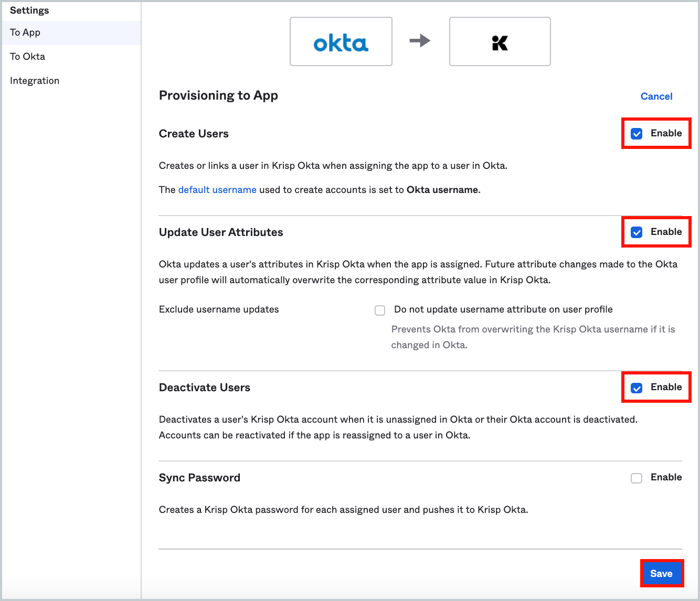Switch to the To Okta settings tab
This screenshot has width=700, height=601.
coord(27,56)
